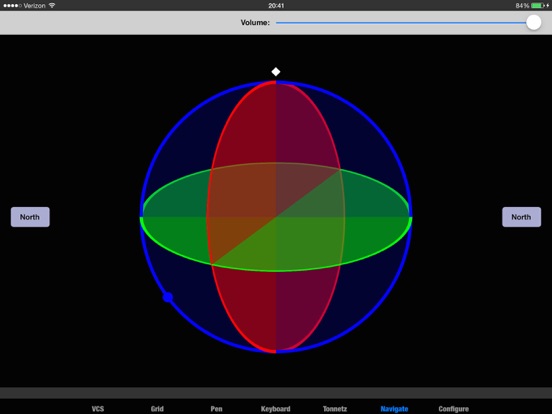Image resolution: width=552 pixels, height=414 pixels.
Task: Click the Volume: label
Action: 255,23
